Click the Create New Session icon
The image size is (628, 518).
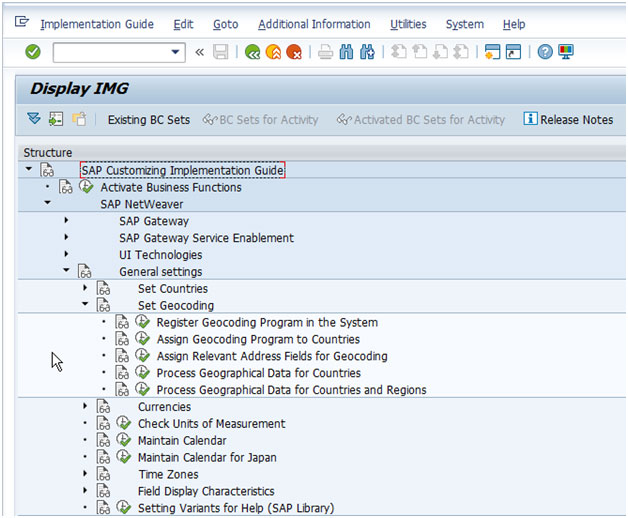click(x=492, y=52)
